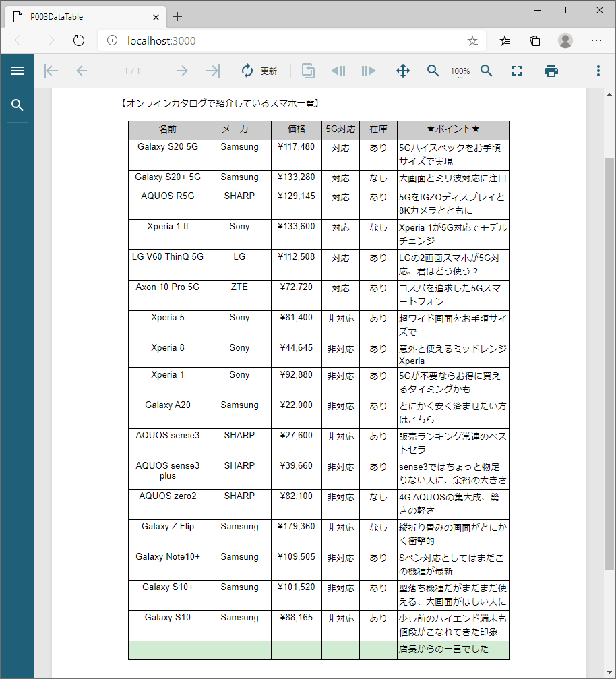
Task: Click the 店長からの一言でした footer cell
Action: pos(453,650)
